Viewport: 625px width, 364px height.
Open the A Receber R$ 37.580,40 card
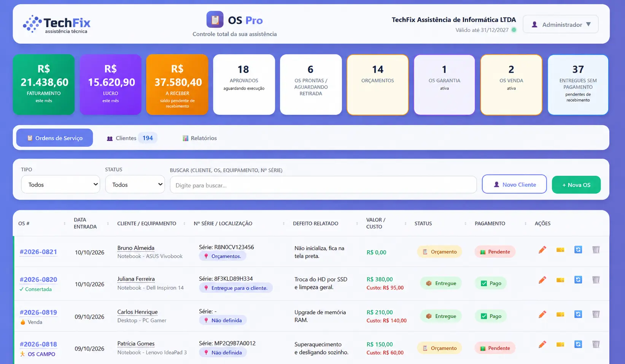[177, 84]
